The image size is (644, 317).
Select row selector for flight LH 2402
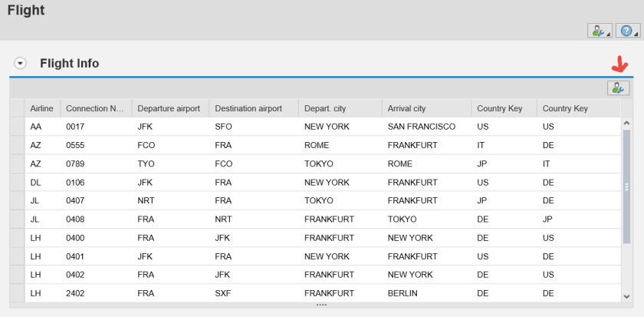16,293
